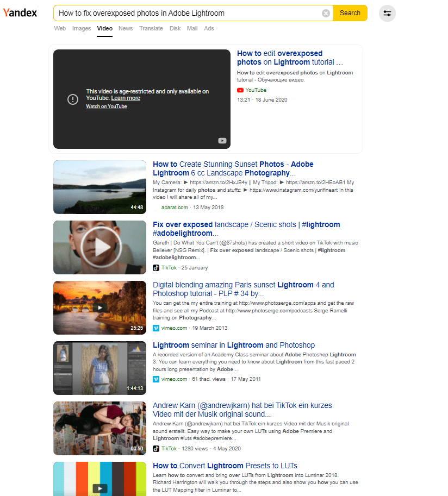Open 'How to Convert Lightroom Presets to LUTs'
Screen dimensions: 448x496
pyautogui.click(x=225, y=466)
